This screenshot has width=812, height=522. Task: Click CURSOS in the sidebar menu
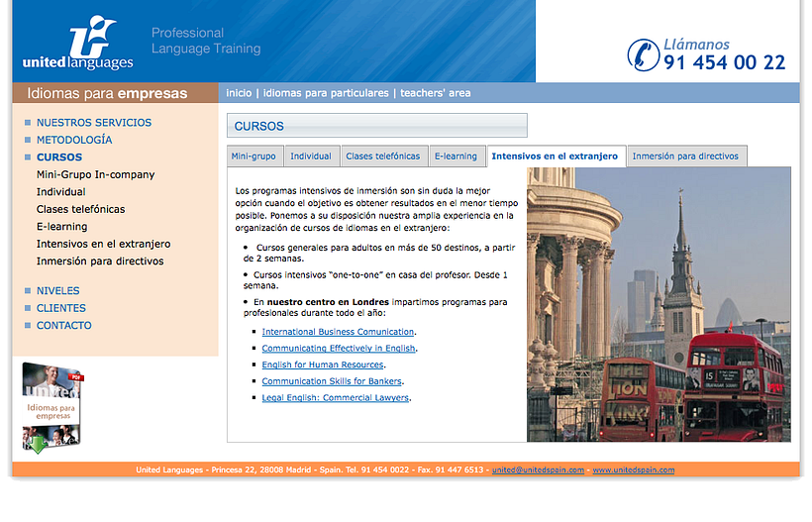pos(59,157)
